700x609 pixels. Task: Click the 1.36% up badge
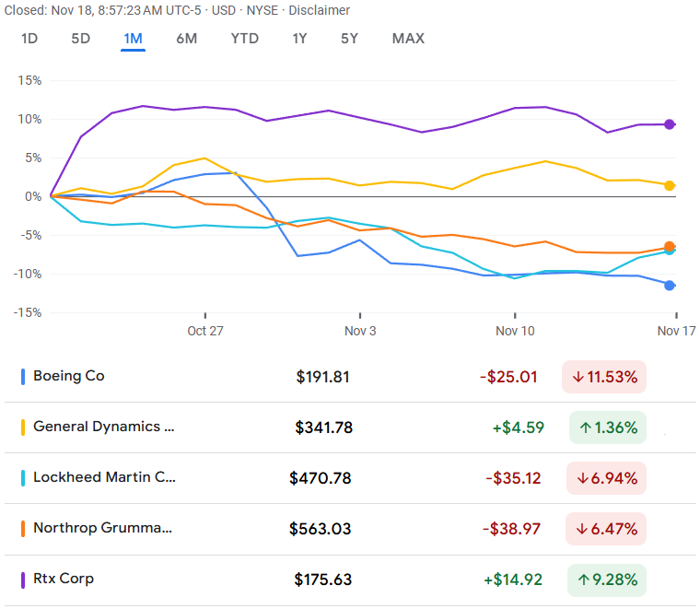click(608, 427)
